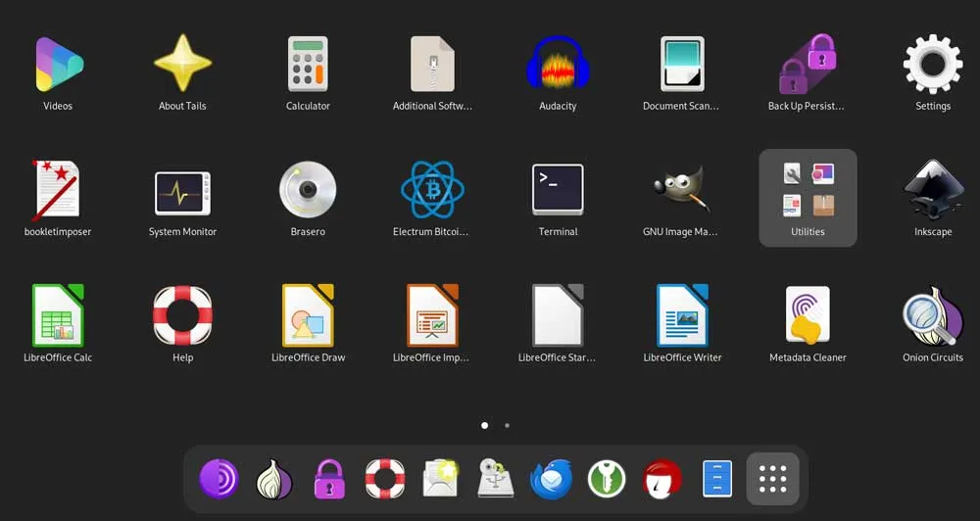The height and width of the screenshot is (521, 980).
Task: Open GNU Image Manipulation Program
Action: point(682,190)
